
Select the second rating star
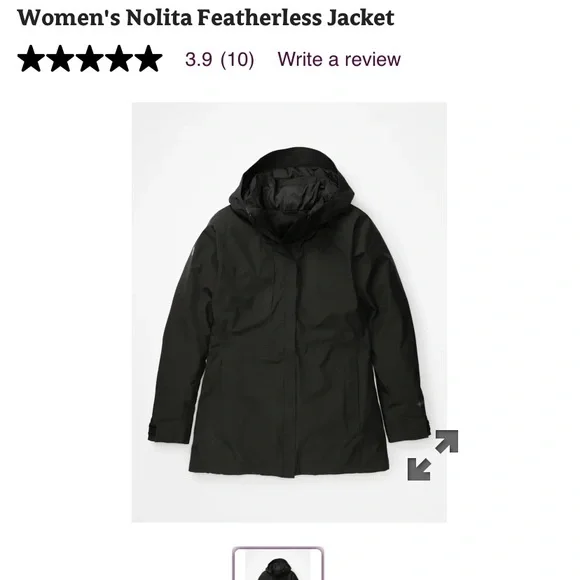point(60,58)
